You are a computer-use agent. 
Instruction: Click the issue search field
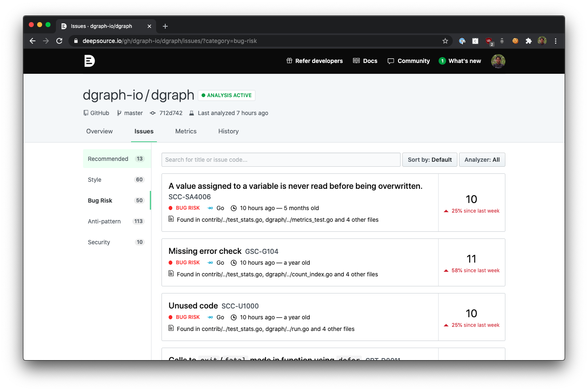tap(281, 159)
